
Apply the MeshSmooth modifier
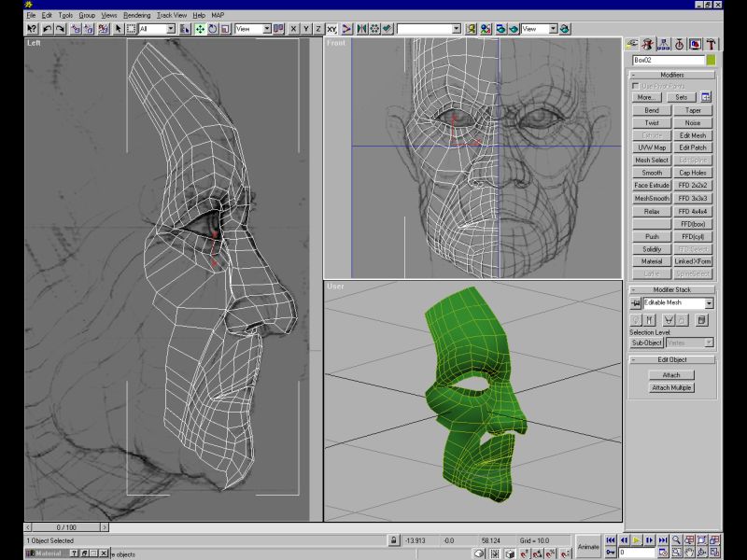pyautogui.click(x=652, y=198)
